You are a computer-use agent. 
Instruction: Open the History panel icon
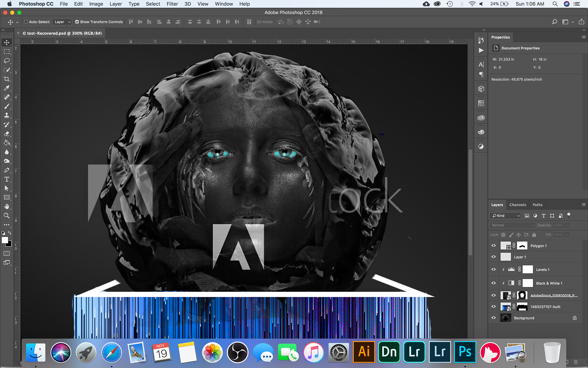click(481, 40)
